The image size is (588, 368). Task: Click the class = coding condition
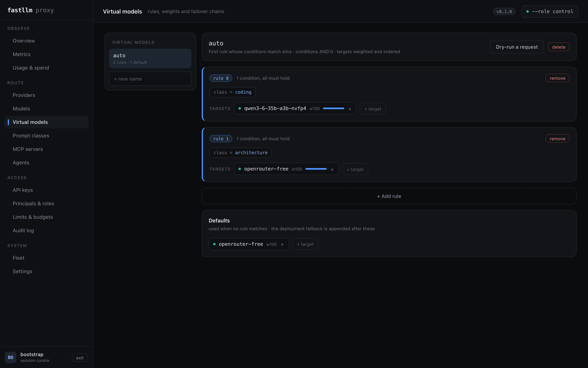pyautogui.click(x=232, y=92)
